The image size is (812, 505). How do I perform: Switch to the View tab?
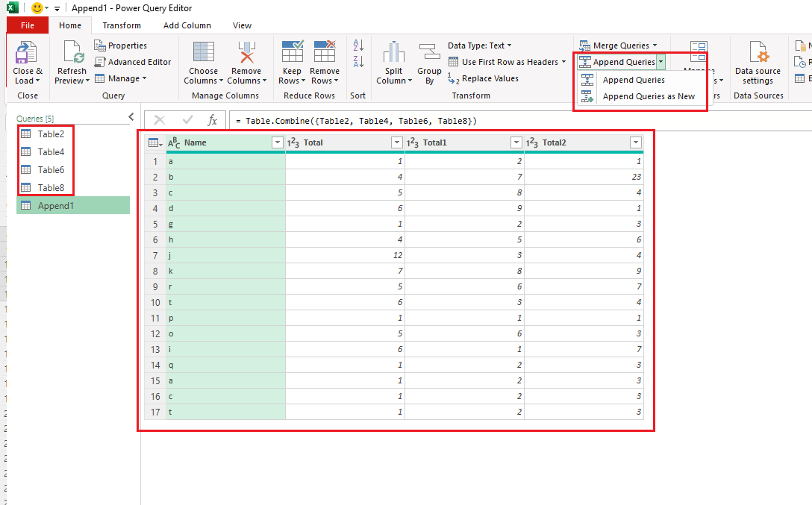click(242, 25)
